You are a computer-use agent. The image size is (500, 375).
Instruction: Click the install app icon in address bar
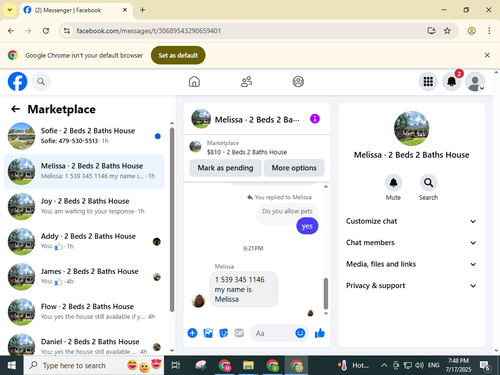point(431,31)
